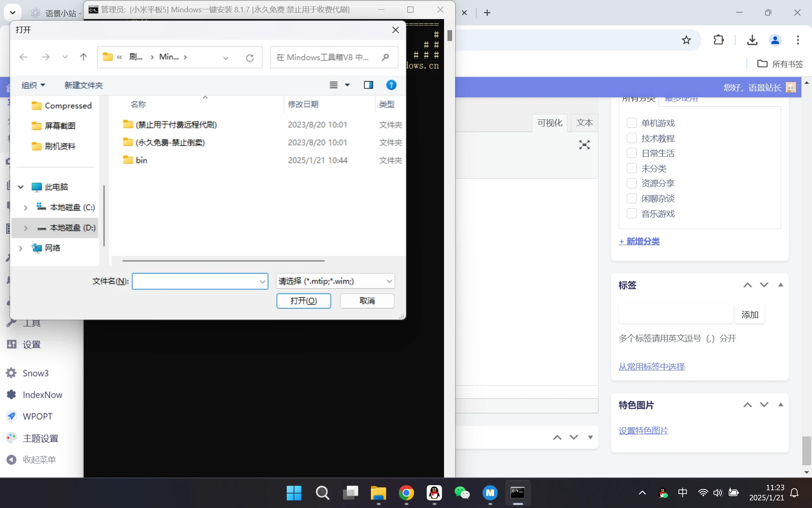Viewport: 812px width, 508px height.
Task: Open WeChat from the taskbar
Action: pyautogui.click(x=462, y=493)
